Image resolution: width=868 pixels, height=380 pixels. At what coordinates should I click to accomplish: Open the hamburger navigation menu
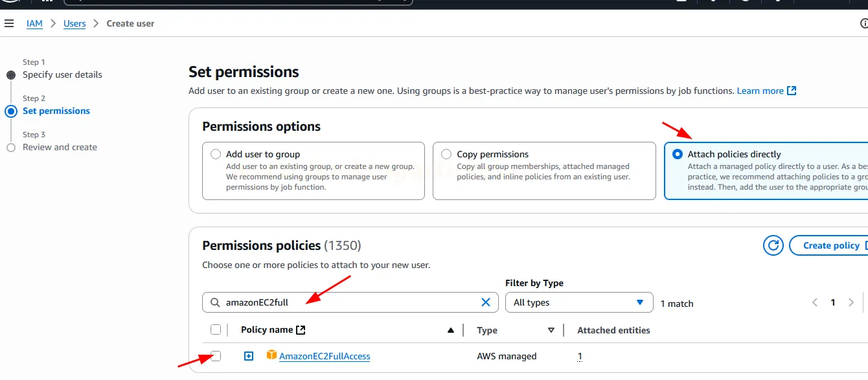pos(9,23)
